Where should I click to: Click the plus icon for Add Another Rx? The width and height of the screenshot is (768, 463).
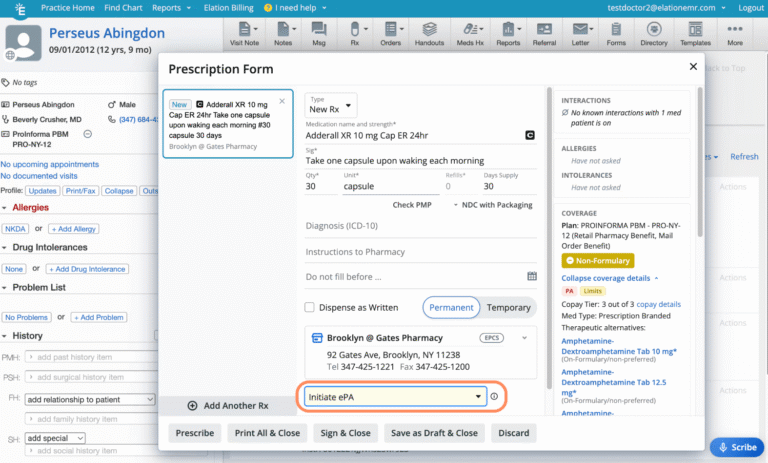tap(192, 406)
